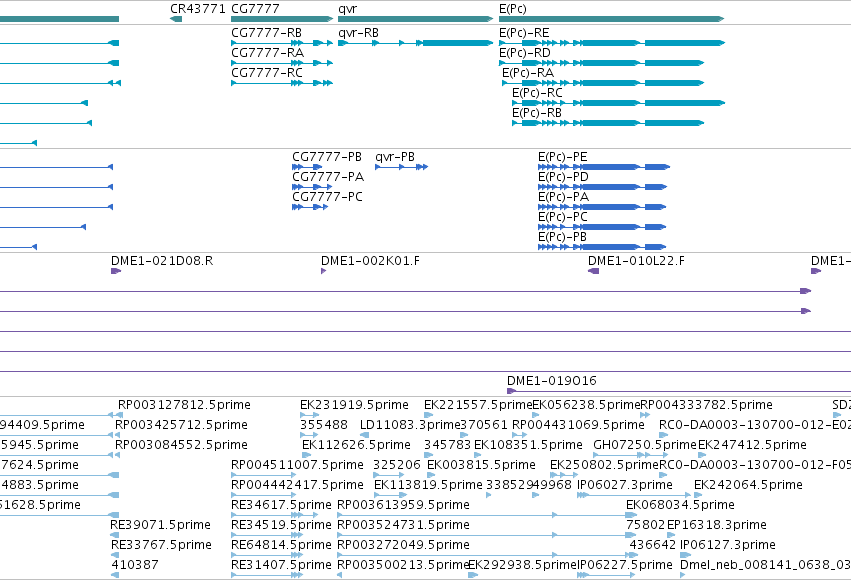
Task: Select the CR43771 gene label
Action: 198,9
